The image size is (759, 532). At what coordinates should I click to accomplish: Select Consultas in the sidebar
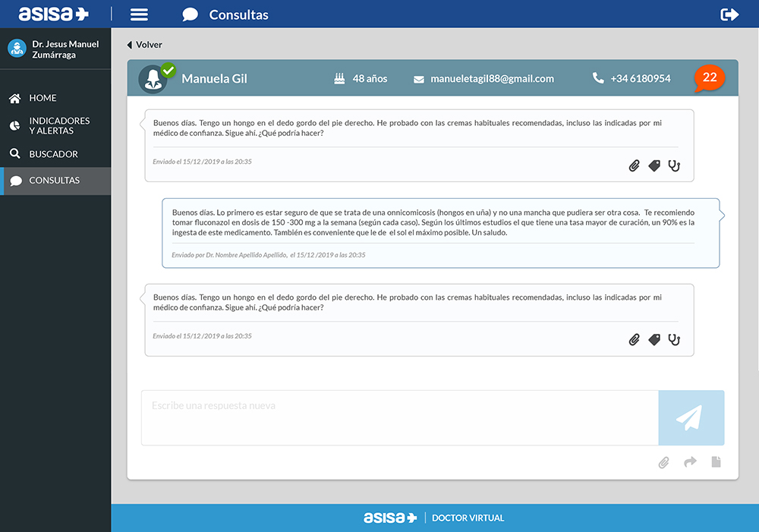tap(54, 181)
